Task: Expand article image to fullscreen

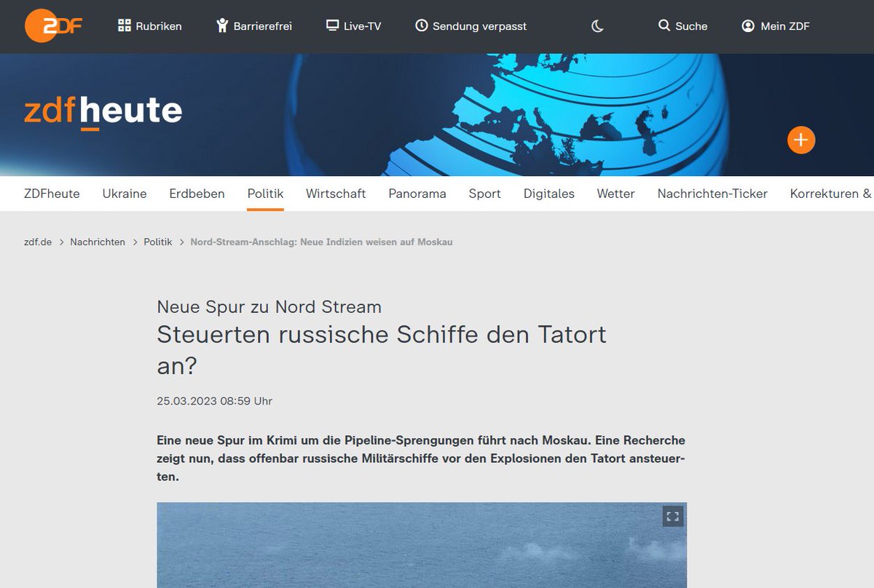Action: (673, 517)
